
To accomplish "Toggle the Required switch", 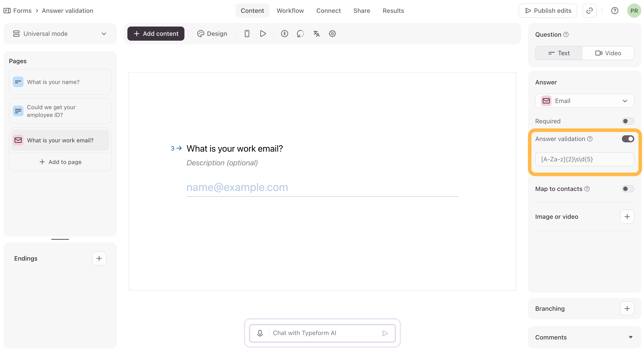I will pos(627,121).
